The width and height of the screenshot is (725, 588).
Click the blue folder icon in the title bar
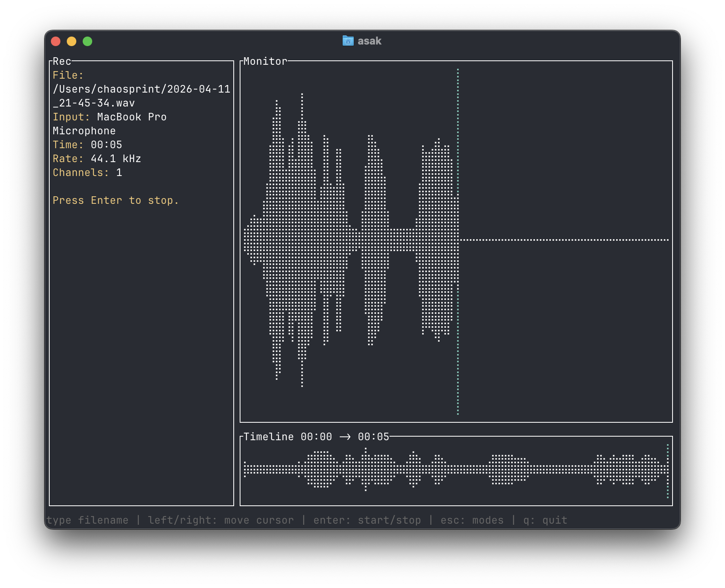pyautogui.click(x=347, y=41)
